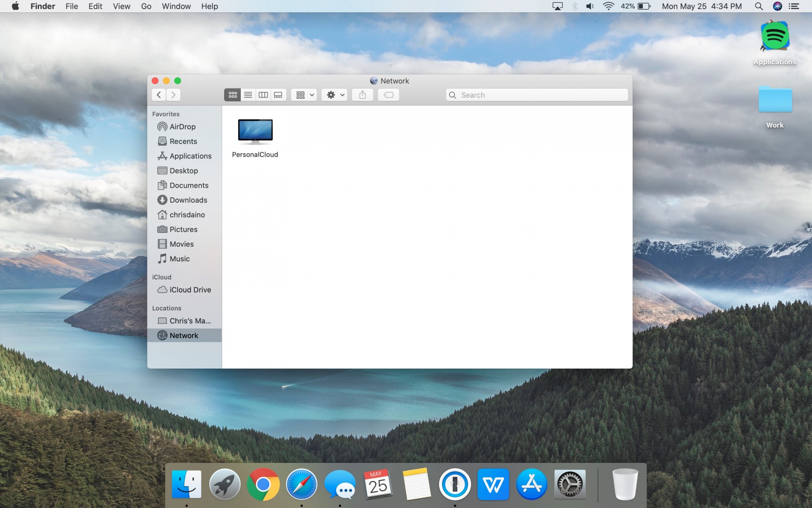Open Notes from the Dock
Image resolution: width=812 pixels, height=508 pixels.
(x=417, y=484)
